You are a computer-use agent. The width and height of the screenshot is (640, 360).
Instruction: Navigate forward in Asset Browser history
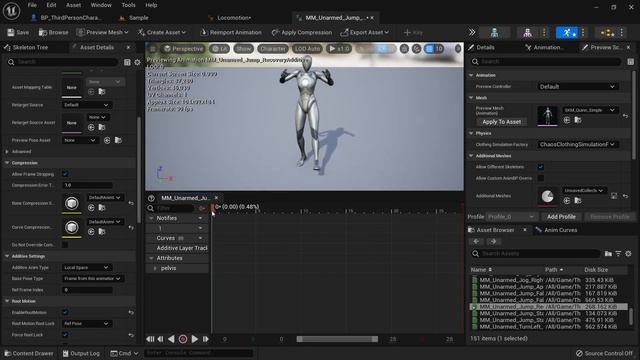tap(493, 241)
